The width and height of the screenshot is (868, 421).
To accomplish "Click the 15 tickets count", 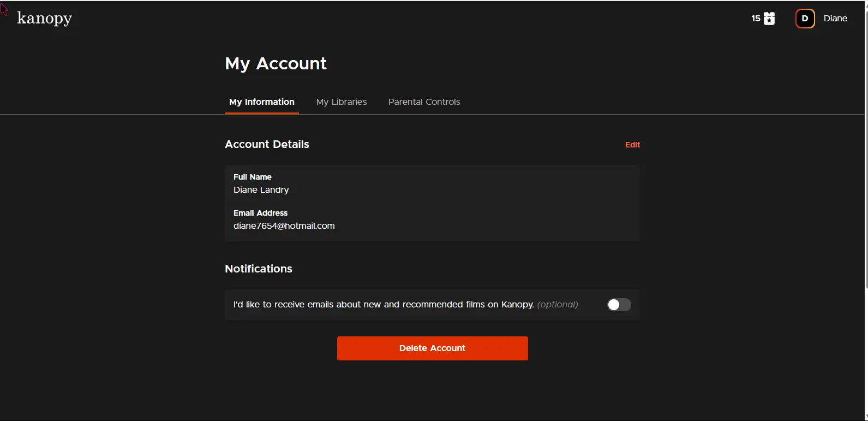I will pyautogui.click(x=756, y=19).
